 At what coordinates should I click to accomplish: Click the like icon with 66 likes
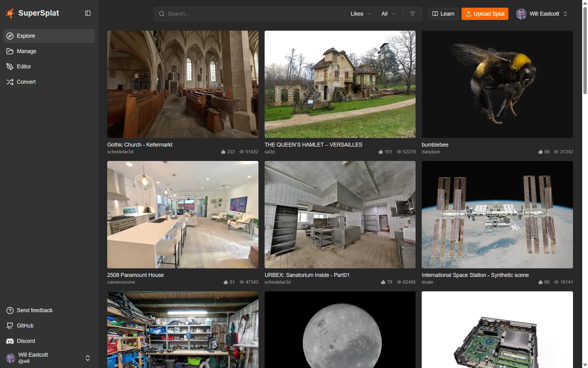coord(541,282)
